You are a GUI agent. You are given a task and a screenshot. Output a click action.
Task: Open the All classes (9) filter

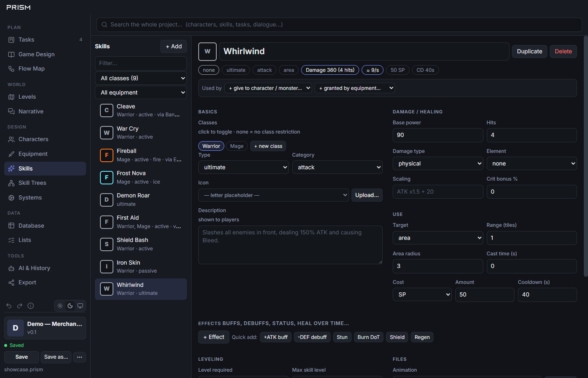coord(141,78)
